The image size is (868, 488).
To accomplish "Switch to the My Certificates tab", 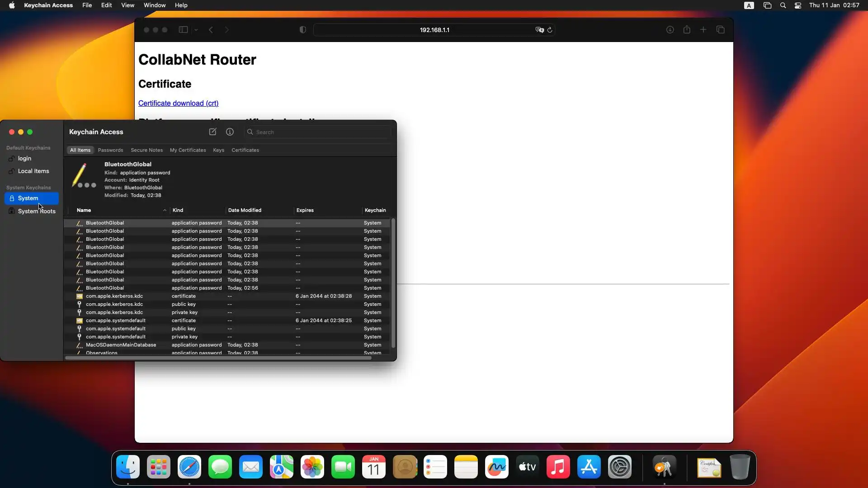I will click(188, 150).
